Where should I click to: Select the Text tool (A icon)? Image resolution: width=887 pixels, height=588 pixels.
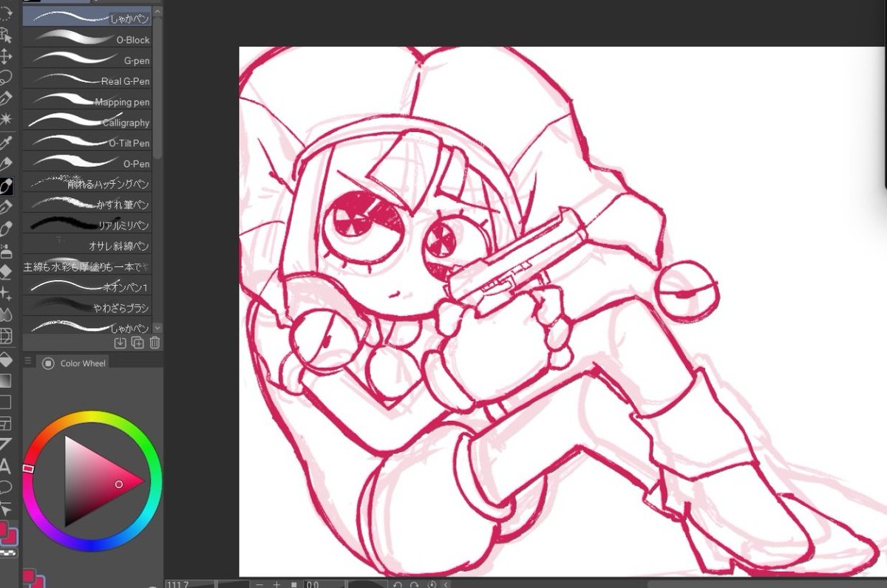[6, 466]
